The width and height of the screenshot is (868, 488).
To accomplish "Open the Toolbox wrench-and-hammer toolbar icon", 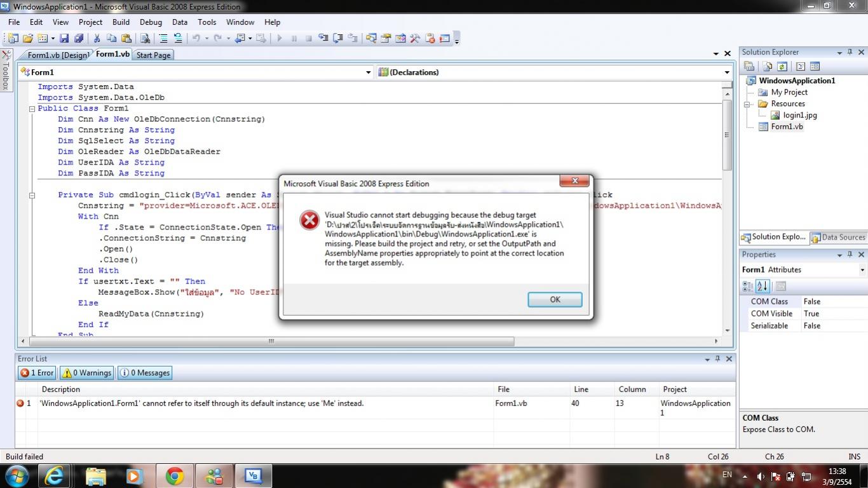I will point(415,38).
